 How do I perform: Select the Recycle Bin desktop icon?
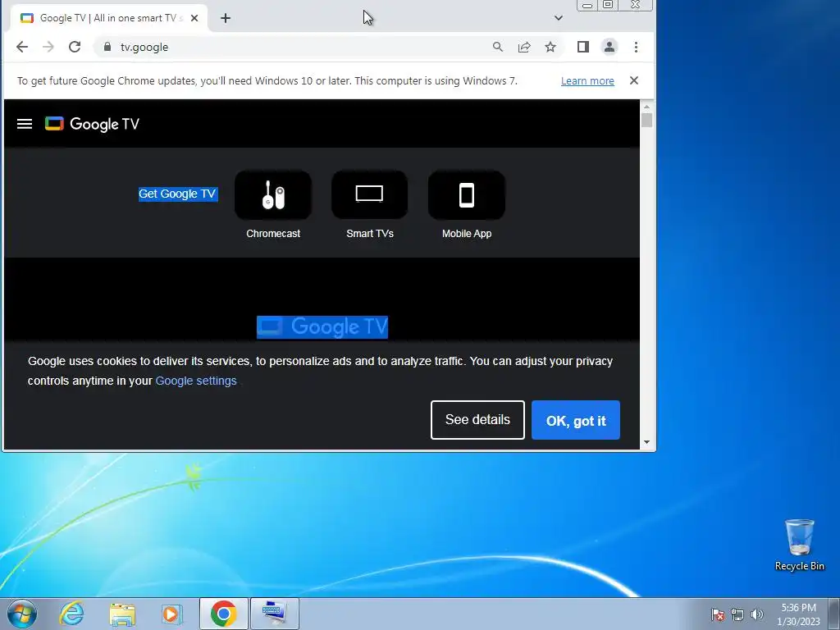coord(799,546)
